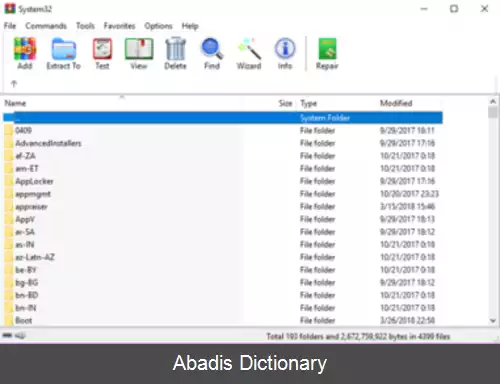Sort by Type column header

point(308,103)
